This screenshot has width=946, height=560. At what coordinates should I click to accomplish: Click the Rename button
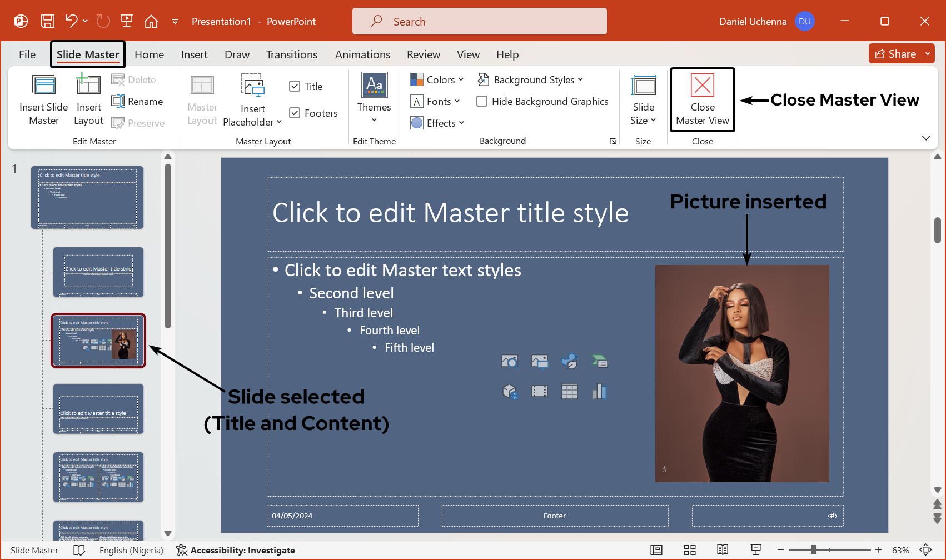(x=137, y=101)
